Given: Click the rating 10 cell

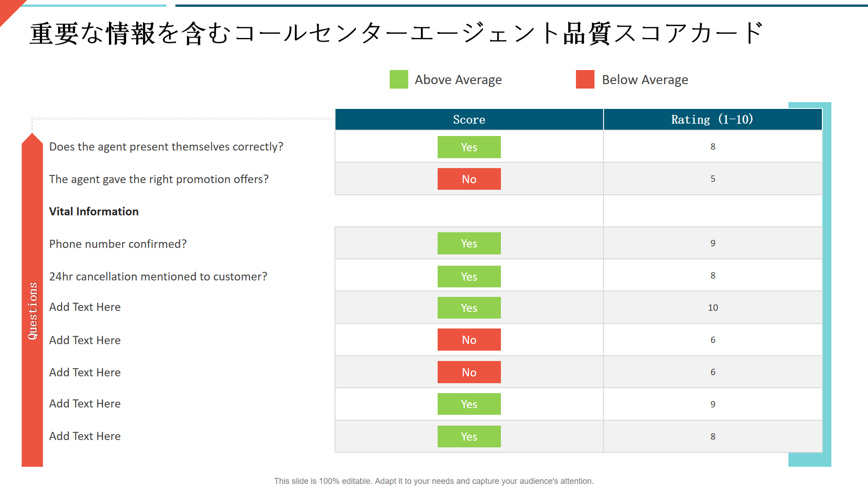Looking at the screenshot, I should [x=713, y=308].
